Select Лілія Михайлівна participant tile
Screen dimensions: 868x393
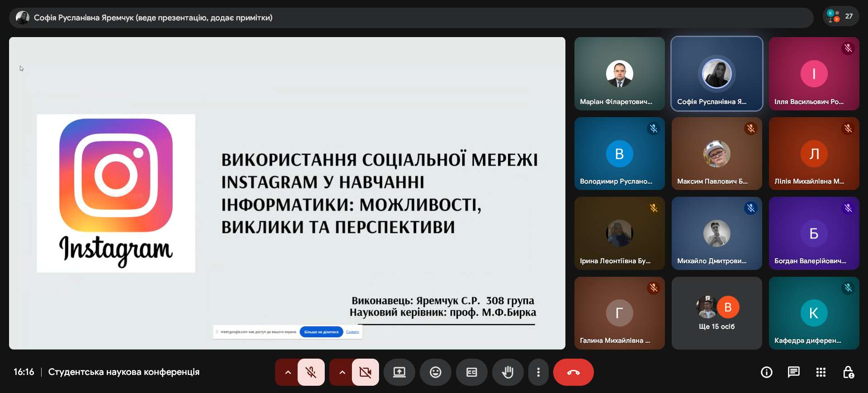tap(814, 154)
